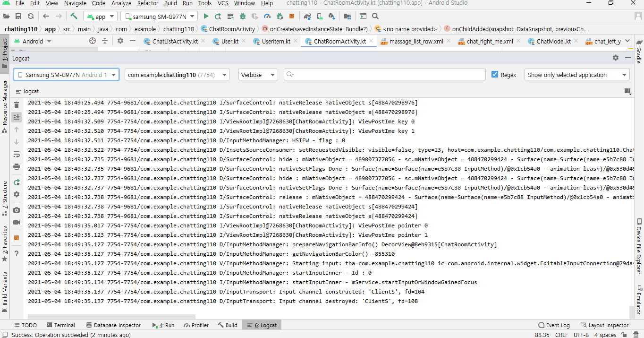Take a device screenshot via the camera icon
This screenshot has height=338, width=644.
(x=17, y=210)
